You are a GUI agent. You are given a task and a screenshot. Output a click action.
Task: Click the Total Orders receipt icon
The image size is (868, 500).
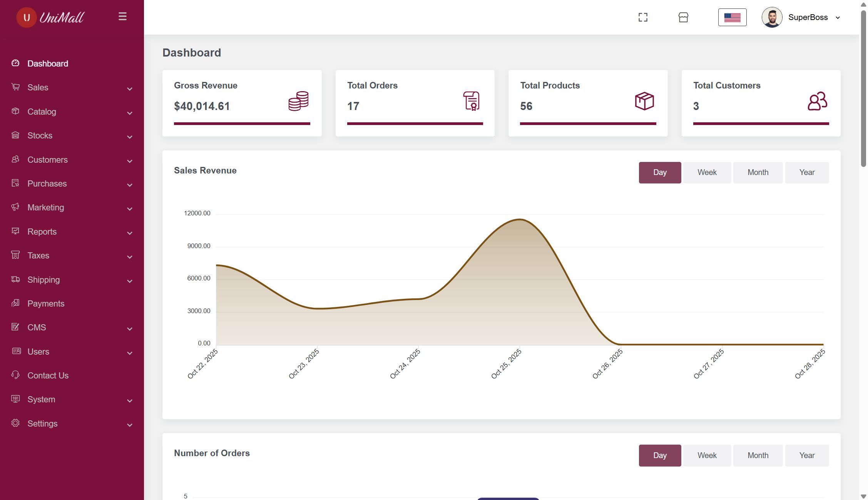(471, 101)
